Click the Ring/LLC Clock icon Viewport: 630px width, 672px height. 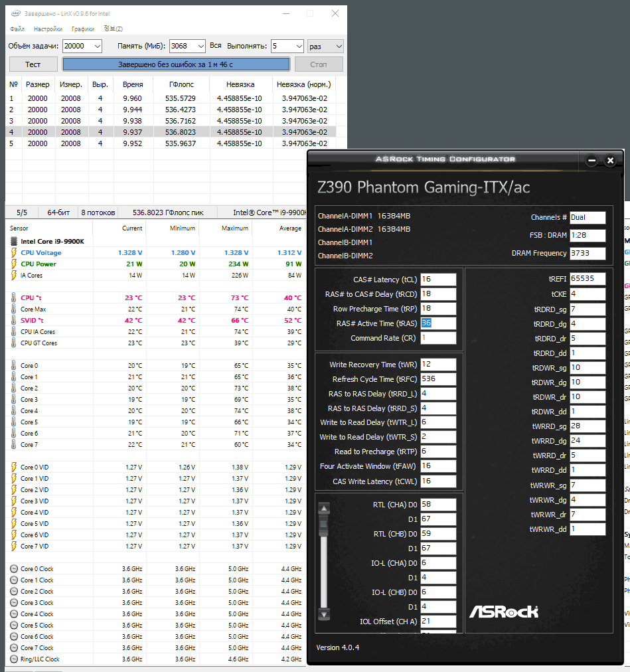click(x=14, y=659)
